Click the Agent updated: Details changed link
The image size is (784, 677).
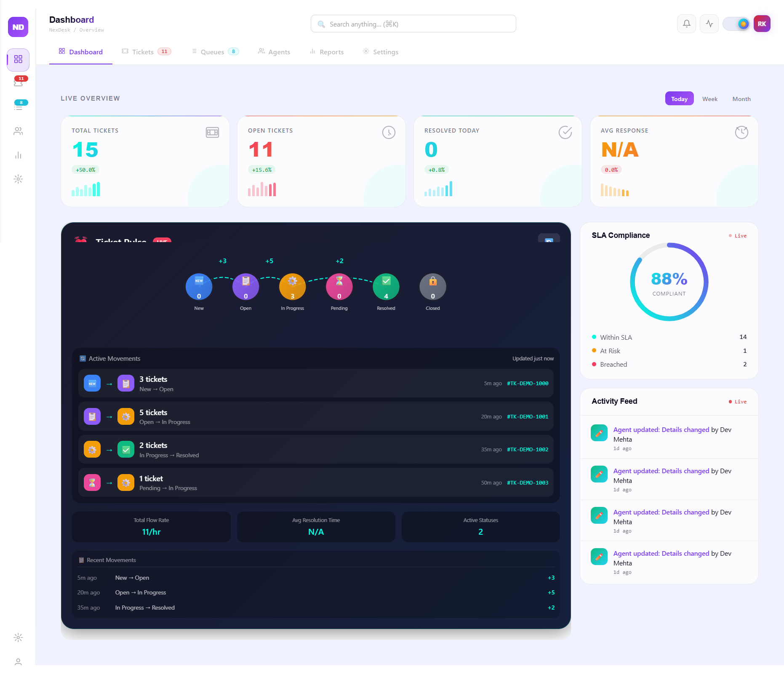(x=660, y=429)
